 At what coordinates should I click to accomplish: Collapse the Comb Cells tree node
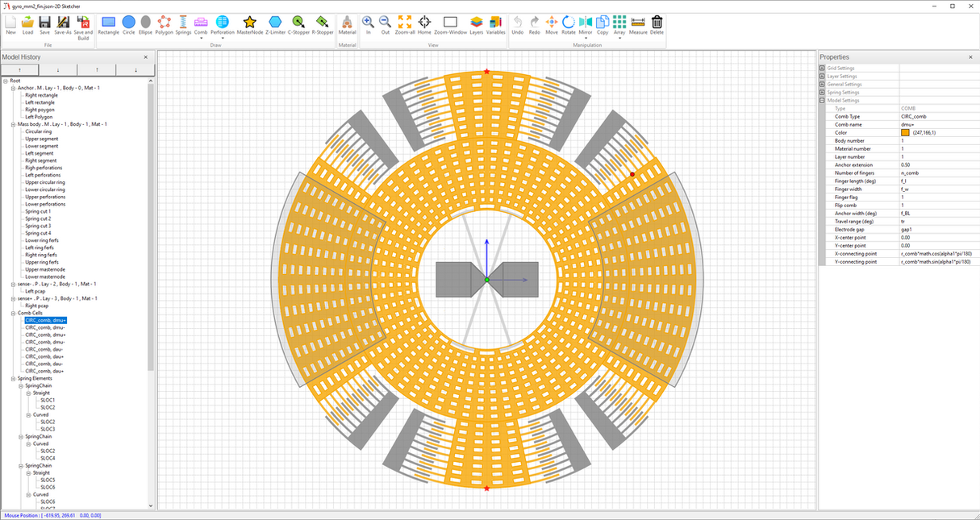[x=14, y=313]
